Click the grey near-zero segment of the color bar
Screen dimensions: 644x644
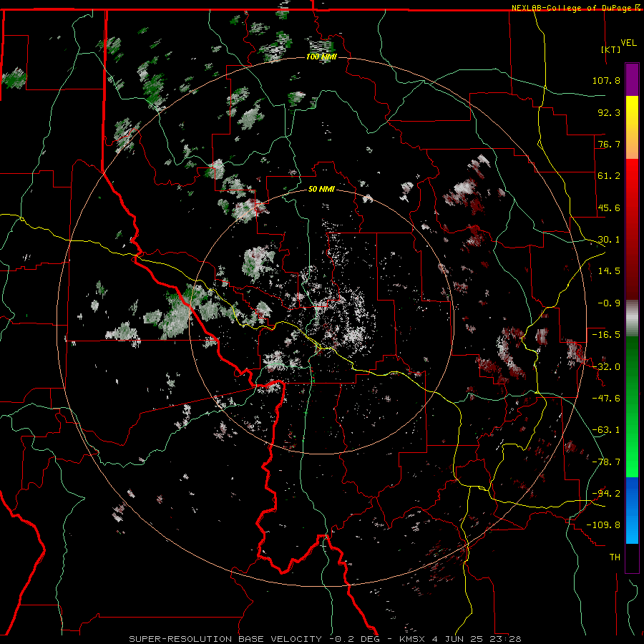coord(632,318)
